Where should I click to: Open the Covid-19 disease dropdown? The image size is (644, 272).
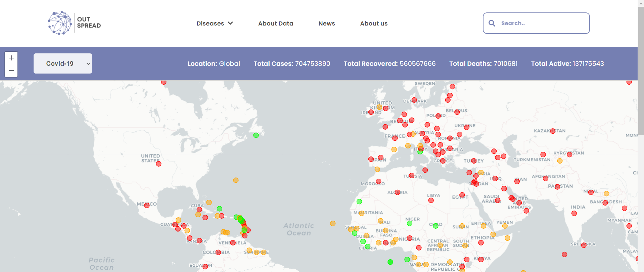[63, 63]
